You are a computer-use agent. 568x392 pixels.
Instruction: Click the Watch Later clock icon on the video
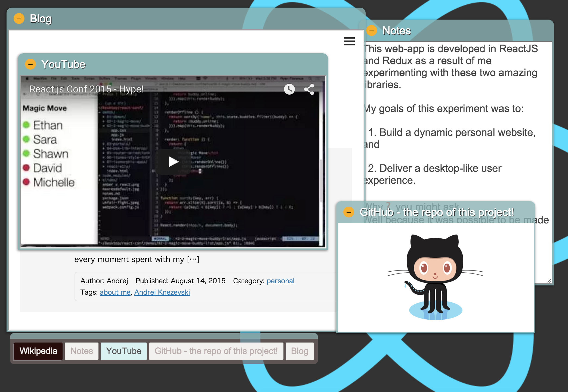pyautogui.click(x=289, y=89)
